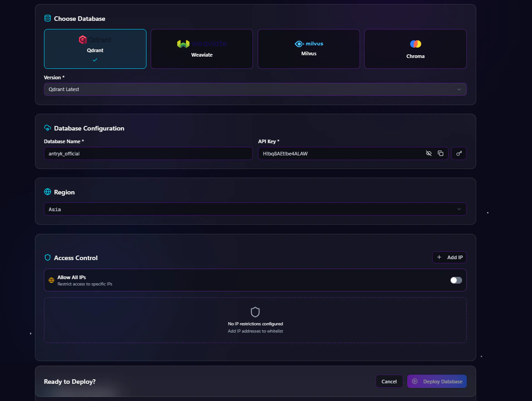Screen dimensions: 532x401
Task: Click the Database Configuration cloud icon
Action: [x=48, y=128]
